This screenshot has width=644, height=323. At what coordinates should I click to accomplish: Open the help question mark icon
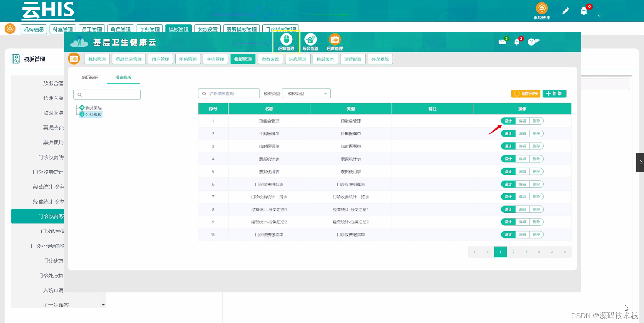click(x=531, y=42)
